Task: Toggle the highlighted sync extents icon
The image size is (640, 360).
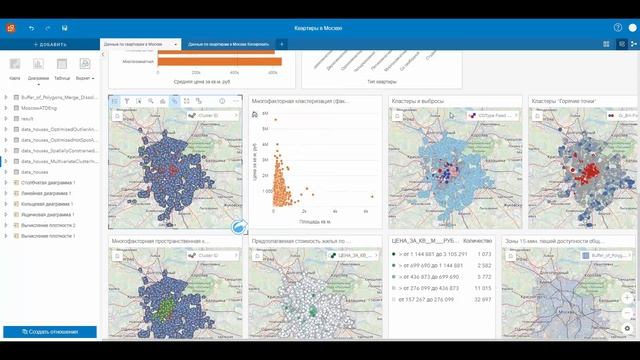Action: click(x=174, y=101)
